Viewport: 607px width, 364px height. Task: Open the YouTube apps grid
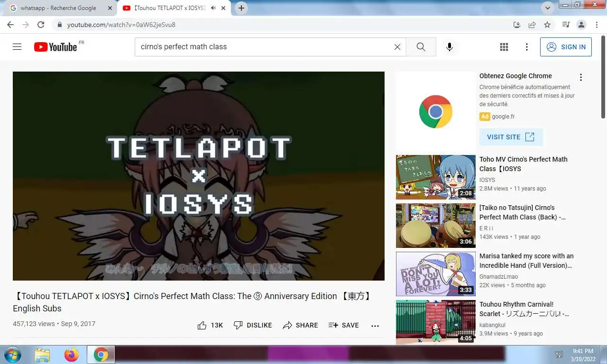504,47
